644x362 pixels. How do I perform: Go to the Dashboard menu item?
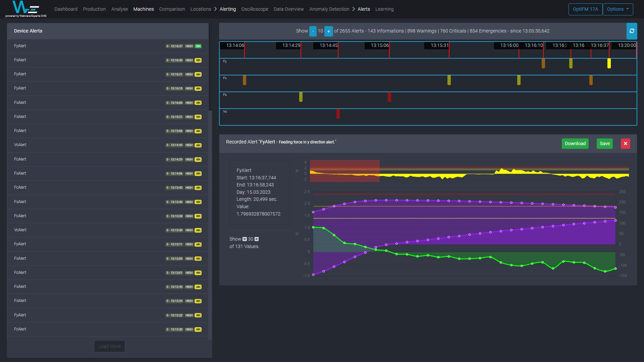click(x=66, y=9)
